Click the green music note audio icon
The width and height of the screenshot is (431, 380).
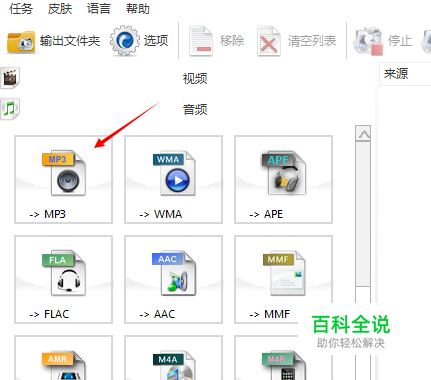pos(10,109)
